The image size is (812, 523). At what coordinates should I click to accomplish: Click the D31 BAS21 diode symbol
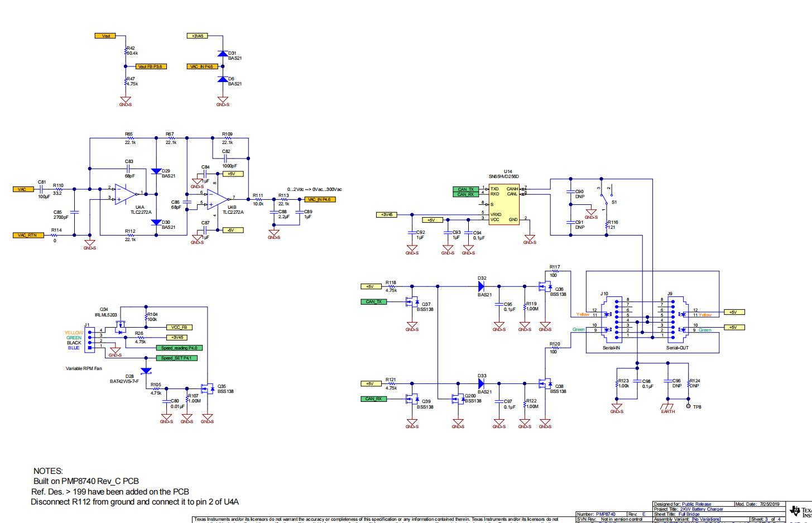click(223, 54)
